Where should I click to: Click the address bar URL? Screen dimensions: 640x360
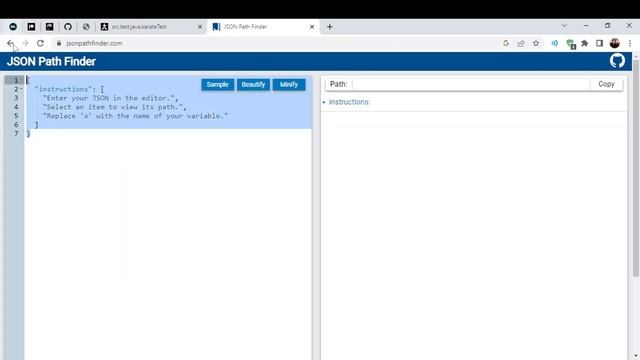tap(94, 43)
